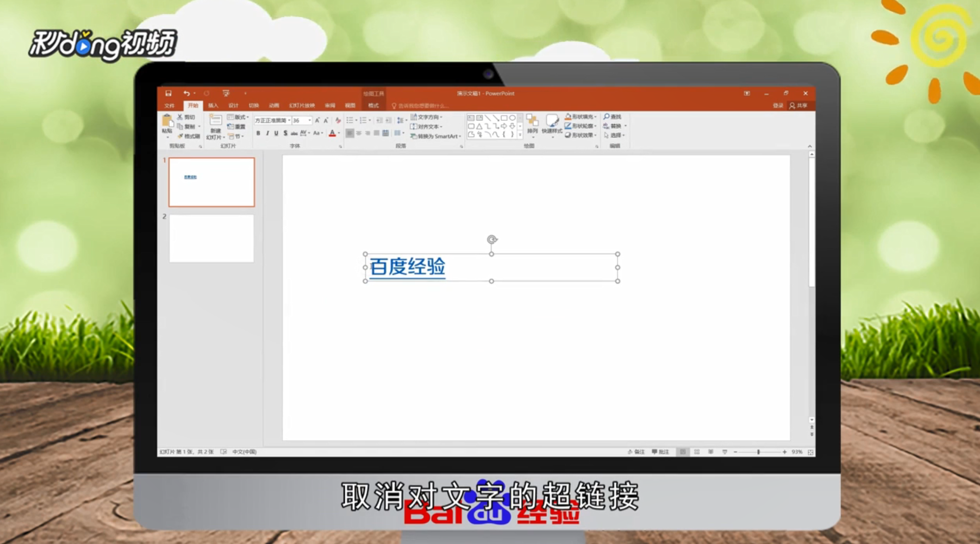980x544 pixels.
Task: Click the font color red A swatch
Action: pyautogui.click(x=332, y=133)
